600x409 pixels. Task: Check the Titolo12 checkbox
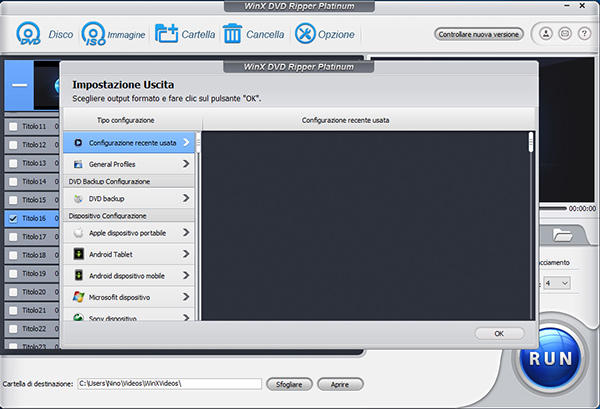13,145
